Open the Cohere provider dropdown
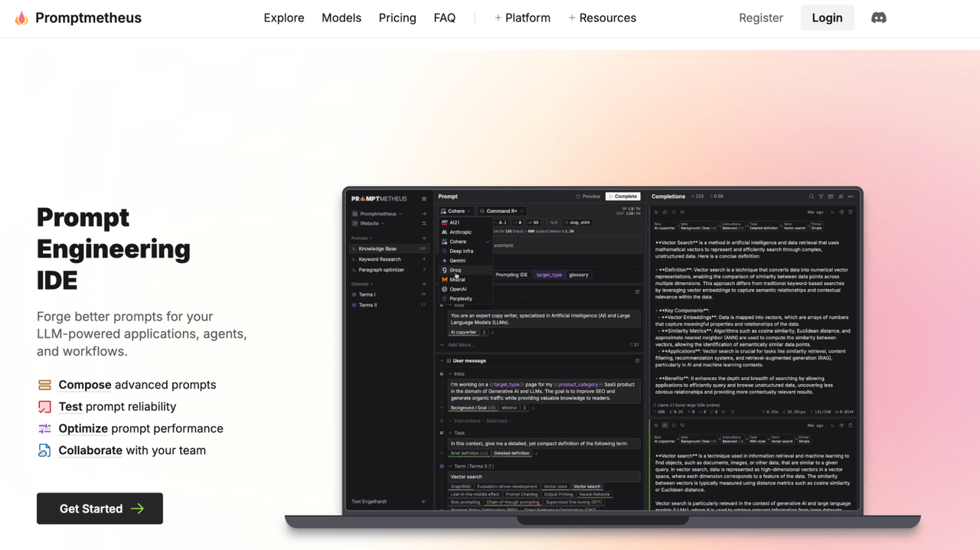The width and height of the screenshot is (980, 550). (x=456, y=211)
